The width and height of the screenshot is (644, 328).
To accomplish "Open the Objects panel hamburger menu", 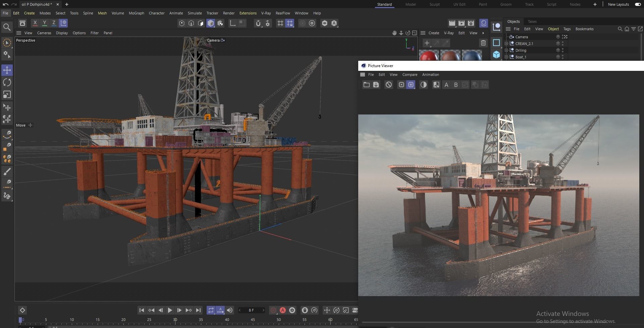I will coord(508,29).
